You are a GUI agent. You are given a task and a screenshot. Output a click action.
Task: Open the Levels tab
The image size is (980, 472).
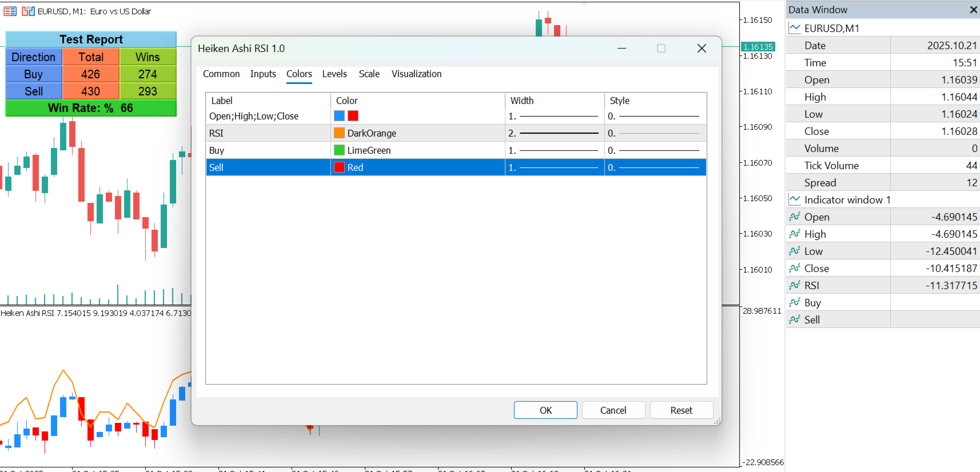click(334, 74)
